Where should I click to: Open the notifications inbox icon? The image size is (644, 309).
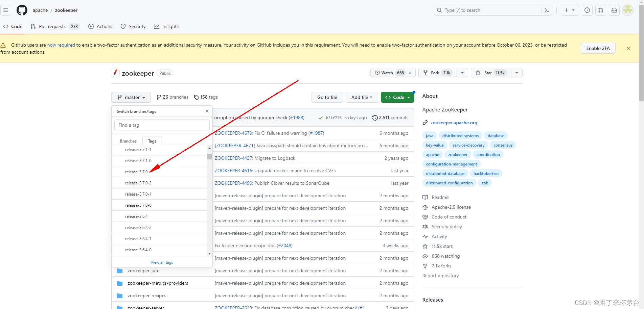[614, 10]
